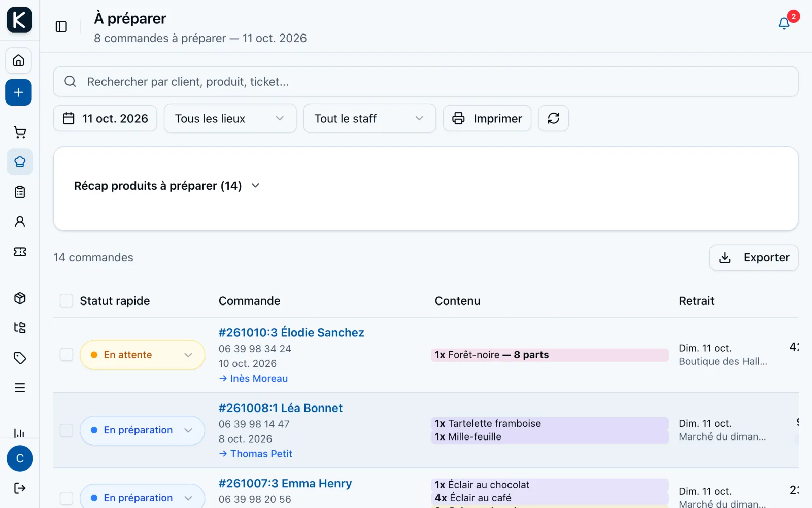Open Inès Moreau staff link

point(253,378)
